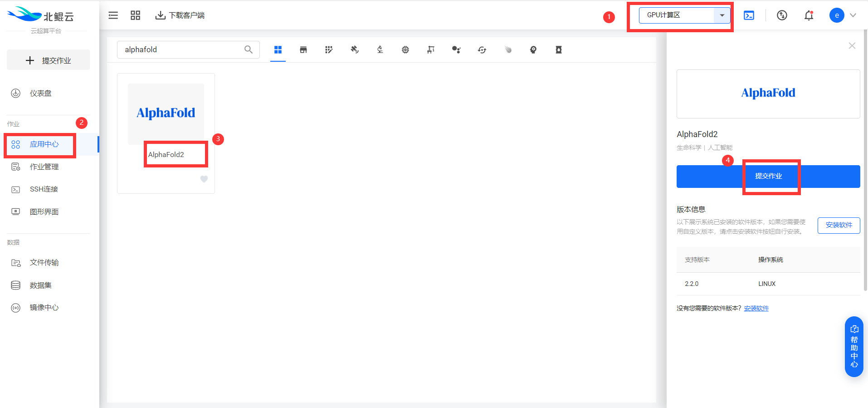The width and height of the screenshot is (868, 408).
Task: Click the 数据集 database icon
Action: coord(16,285)
